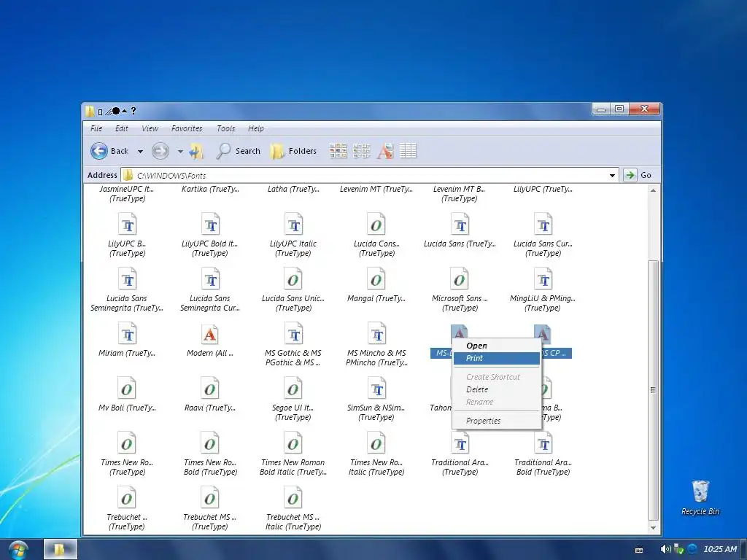Choose Delete in the context menu
Viewport: 747px width, 560px height.
pos(496,389)
